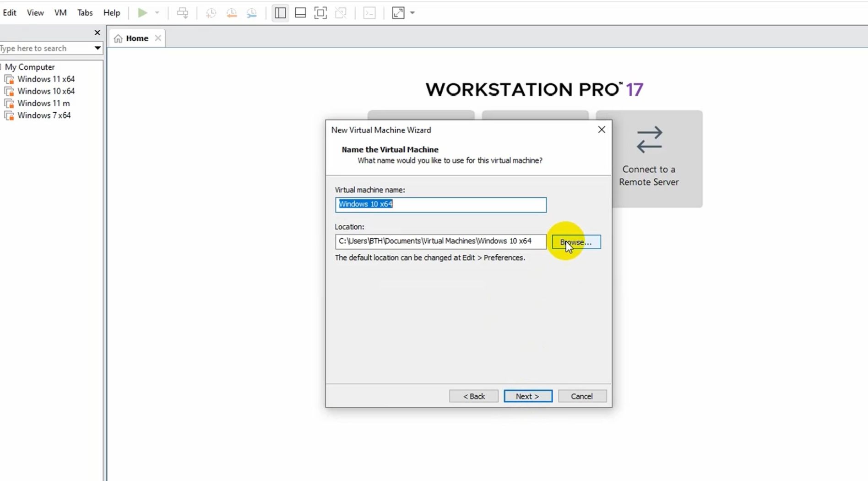Toggle the Show Library sidebar icon

click(280, 13)
